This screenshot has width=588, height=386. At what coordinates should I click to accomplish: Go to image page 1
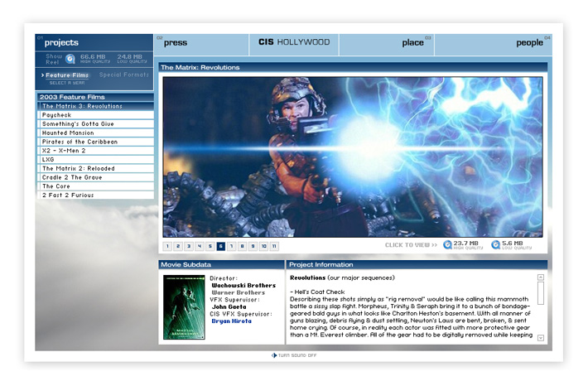point(167,246)
